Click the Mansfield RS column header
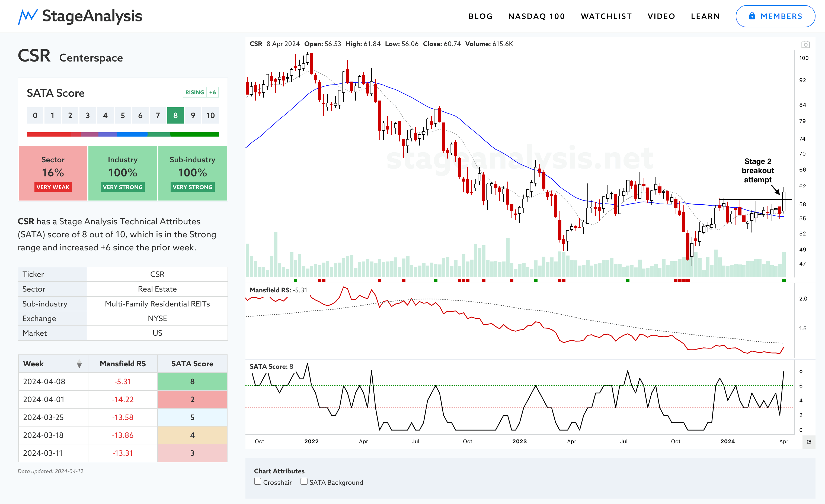The width and height of the screenshot is (825, 504). pos(123,364)
